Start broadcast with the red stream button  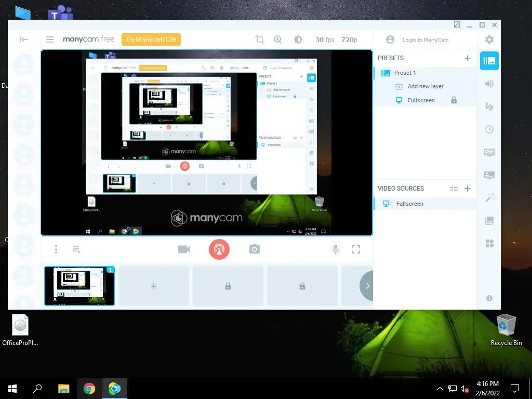coord(219,249)
